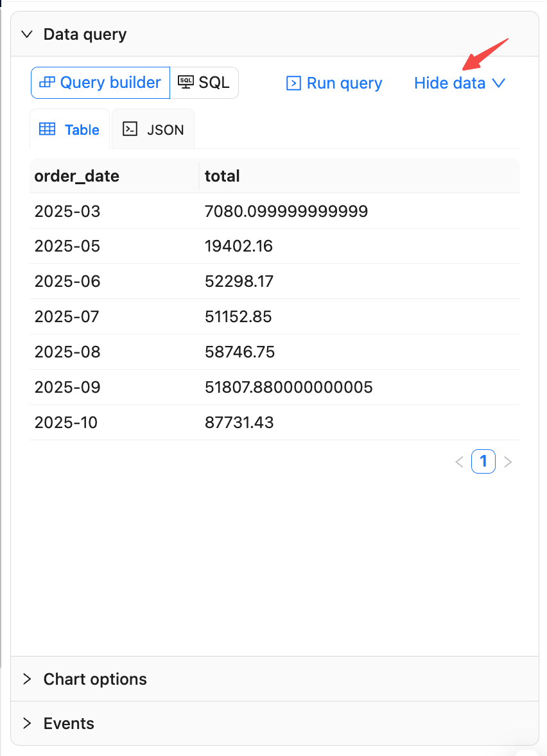Expand the Events section
The width and height of the screenshot is (547, 756).
click(26, 723)
